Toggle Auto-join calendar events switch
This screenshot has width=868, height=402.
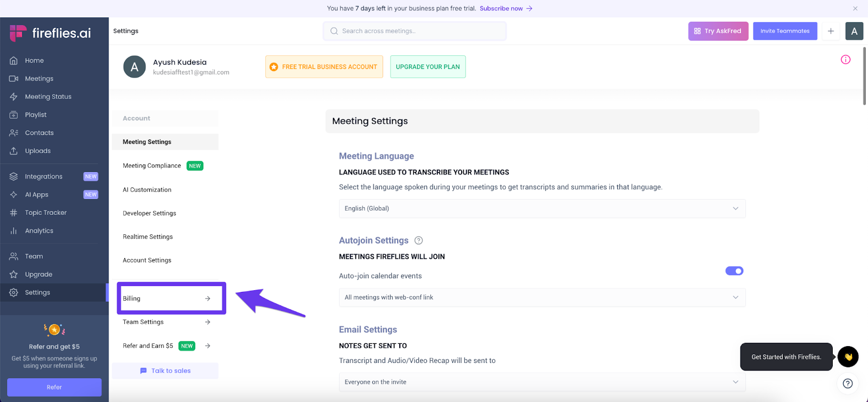734,271
